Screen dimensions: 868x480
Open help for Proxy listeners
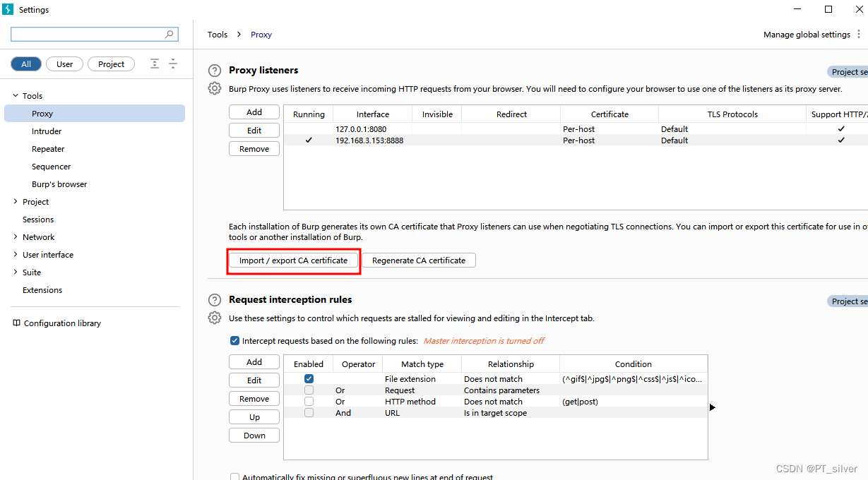click(215, 71)
